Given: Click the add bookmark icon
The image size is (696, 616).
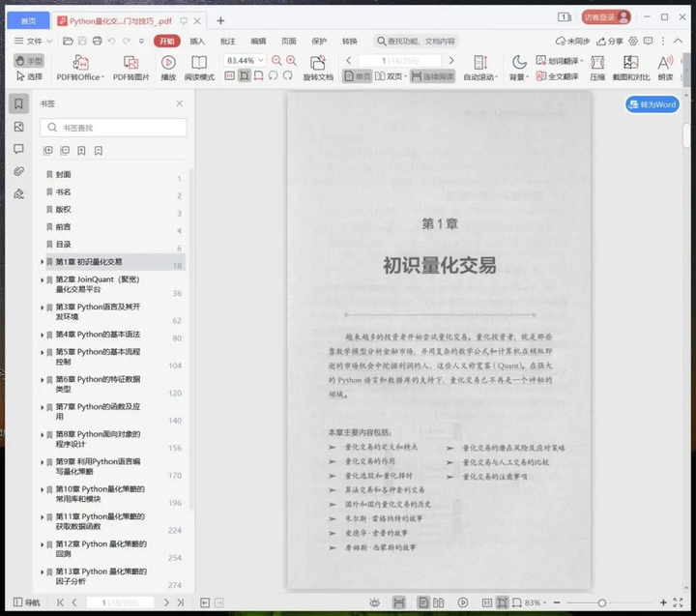Looking at the screenshot, I should (81, 151).
